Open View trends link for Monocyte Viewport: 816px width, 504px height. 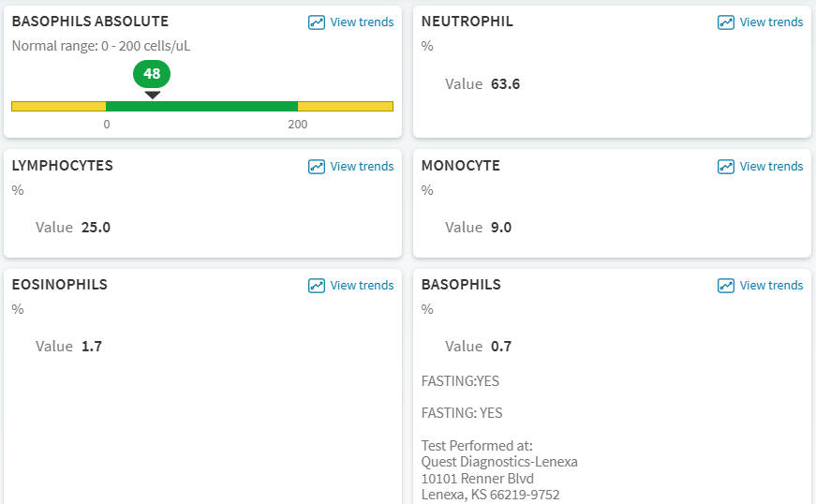[771, 167]
